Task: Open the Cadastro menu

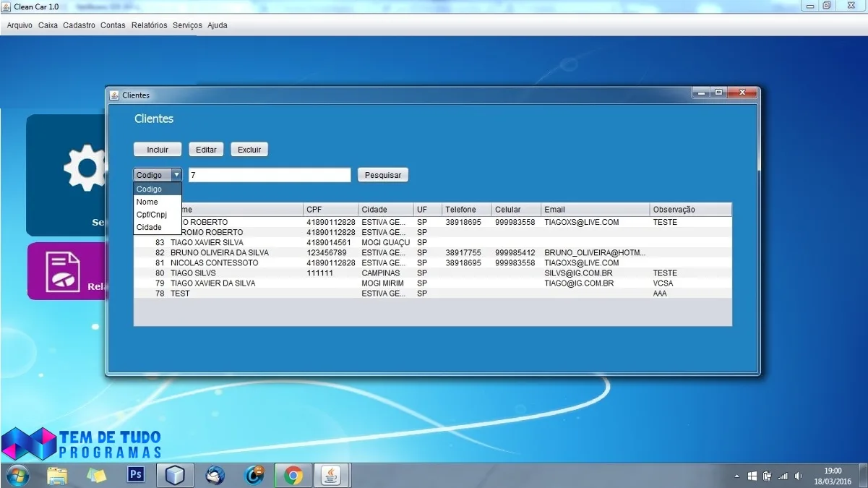Action: click(79, 25)
